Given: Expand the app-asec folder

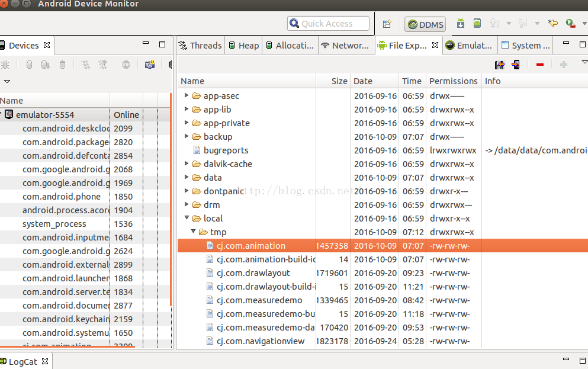Looking at the screenshot, I should coord(187,96).
